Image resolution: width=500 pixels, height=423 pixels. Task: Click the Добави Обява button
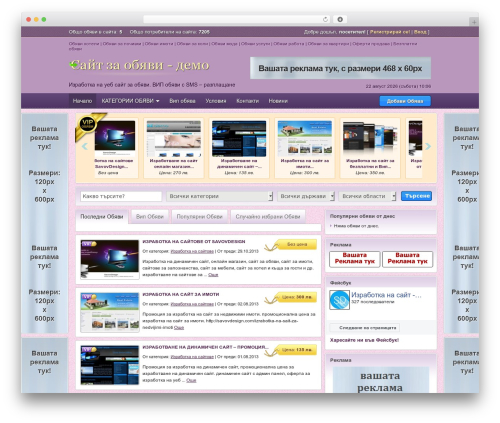[x=405, y=101]
